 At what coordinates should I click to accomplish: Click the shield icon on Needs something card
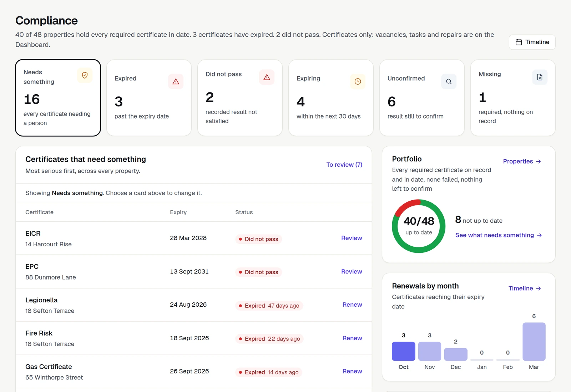click(x=85, y=75)
